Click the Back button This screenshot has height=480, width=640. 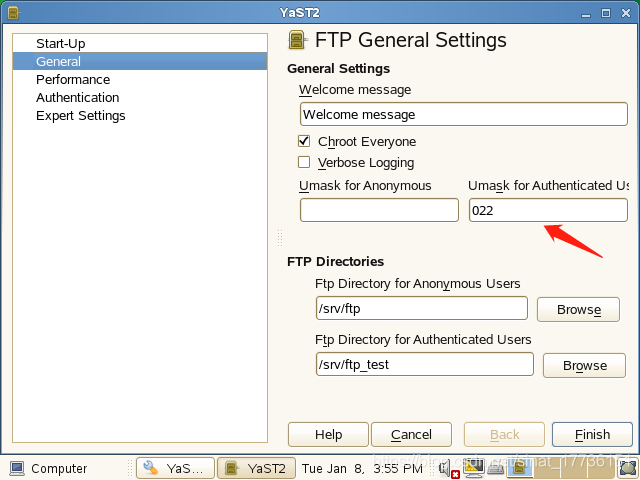(504, 434)
